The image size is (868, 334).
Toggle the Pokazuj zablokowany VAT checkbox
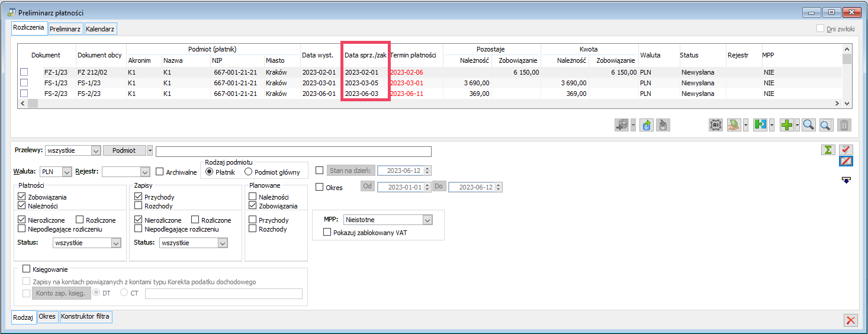point(327,233)
